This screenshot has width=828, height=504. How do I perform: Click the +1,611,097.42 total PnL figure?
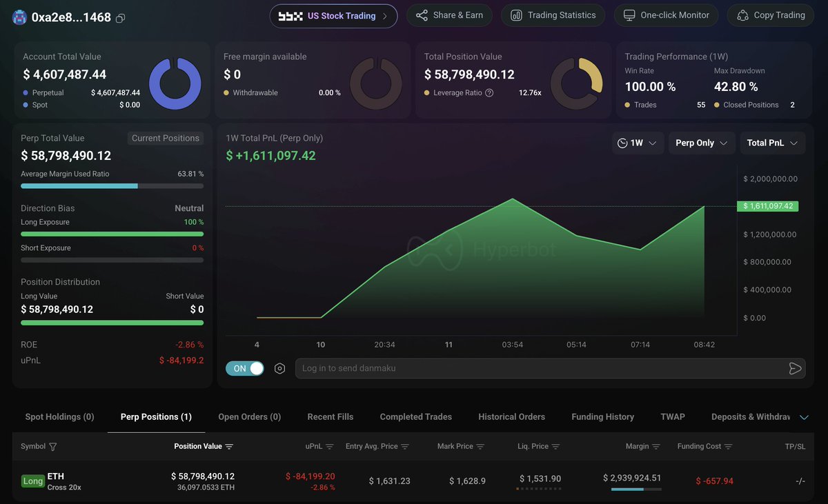click(x=270, y=156)
